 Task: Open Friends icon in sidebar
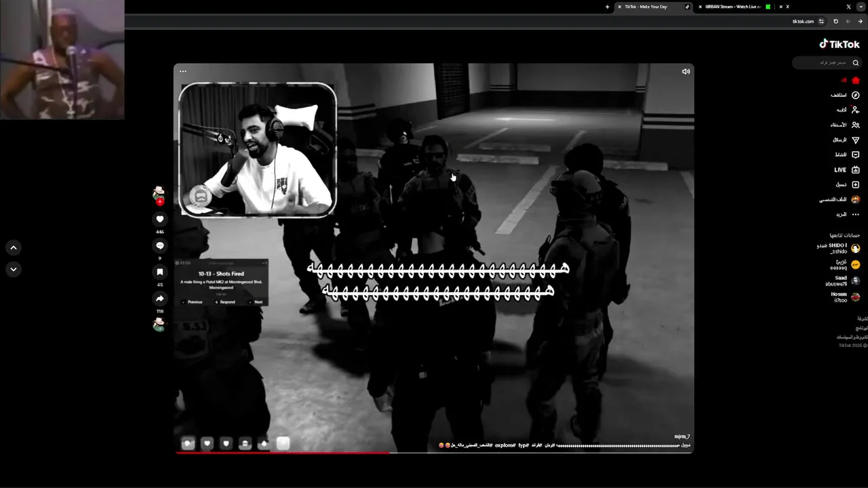(856, 125)
